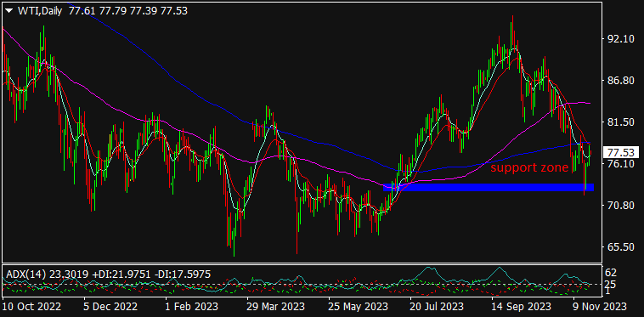Image resolution: width=644 pixels, height=317 pixels.
Task: Select the blue support zone rectangle
Action: [x=489, y=187]
